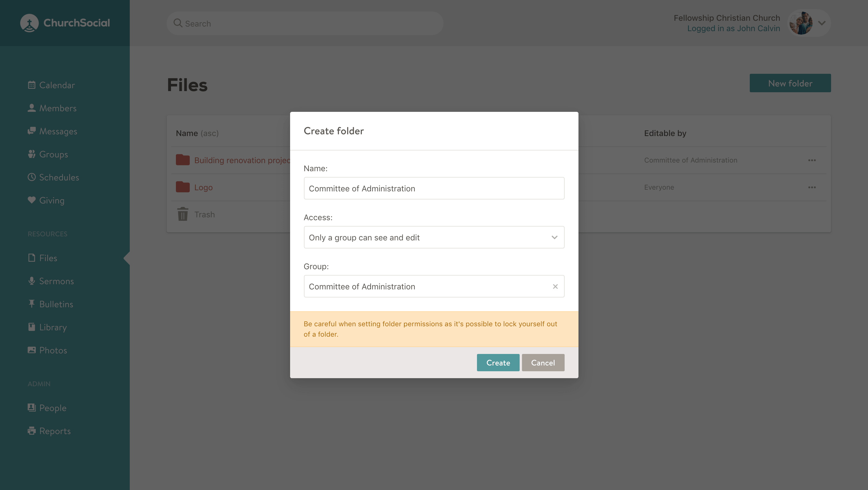Click the user profile avatar
This screenshot has height=490, width=868.
pyautogui.click(x=801, y=23)
